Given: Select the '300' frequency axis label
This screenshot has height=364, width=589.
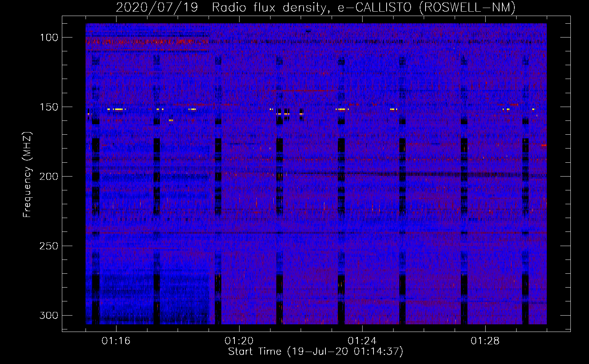Looking at the screenshot, I should [49, 315].
